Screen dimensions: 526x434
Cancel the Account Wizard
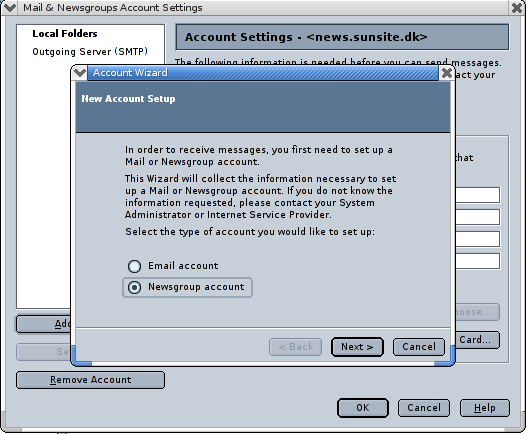(419, 347)
